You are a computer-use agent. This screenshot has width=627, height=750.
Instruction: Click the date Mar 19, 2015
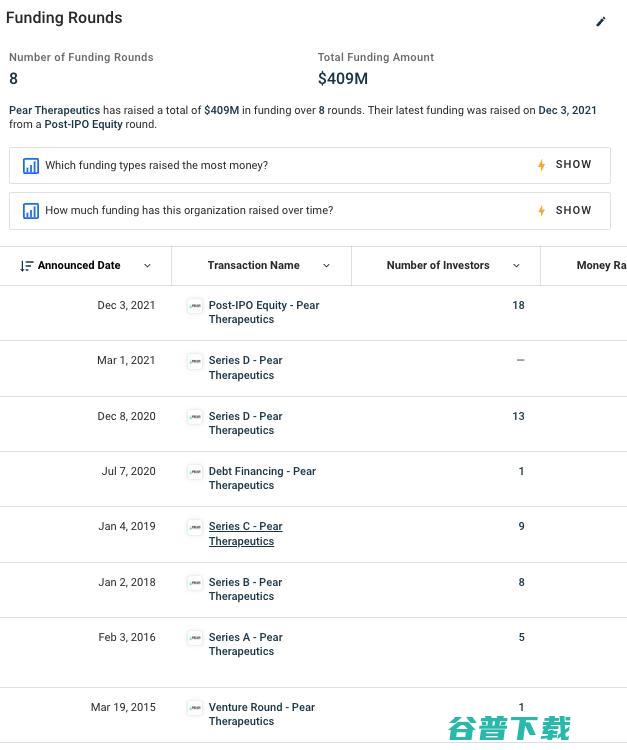[x=123, y=707]
